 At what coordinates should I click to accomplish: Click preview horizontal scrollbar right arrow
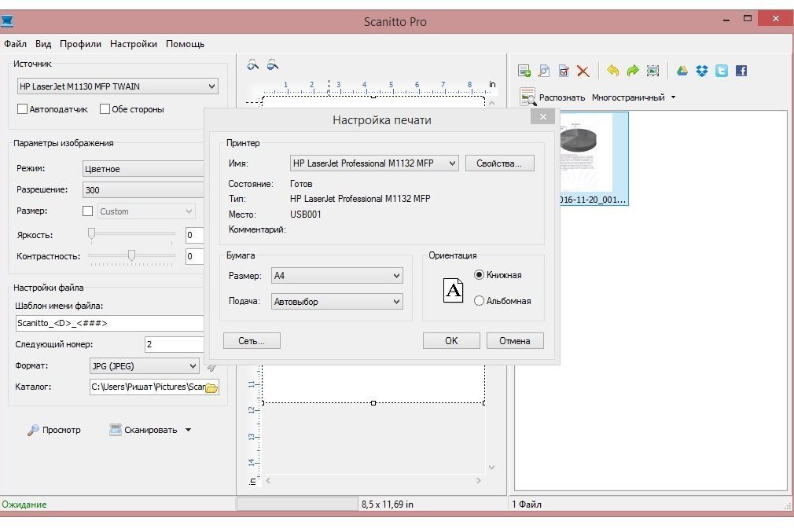tap(478, 480)
